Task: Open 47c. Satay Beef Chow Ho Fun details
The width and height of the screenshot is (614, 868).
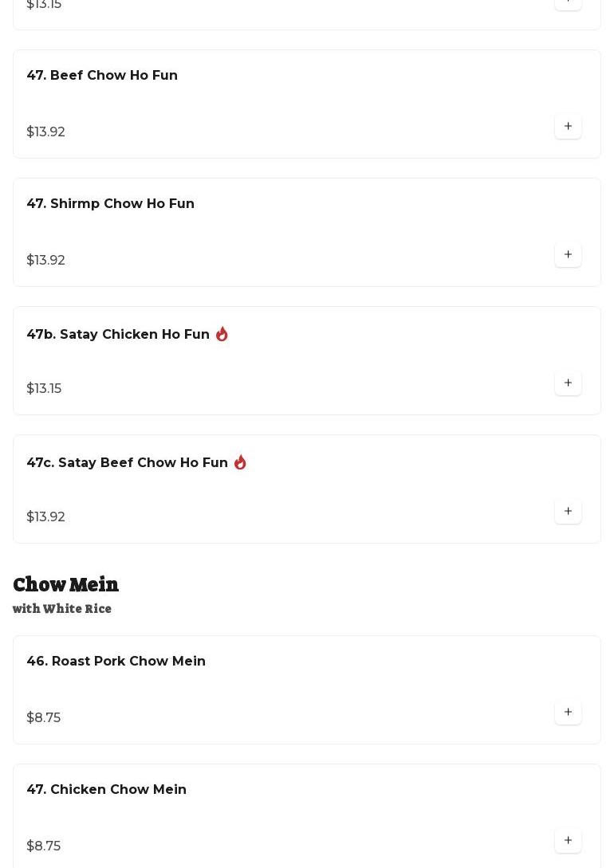Action: point(127,463)
